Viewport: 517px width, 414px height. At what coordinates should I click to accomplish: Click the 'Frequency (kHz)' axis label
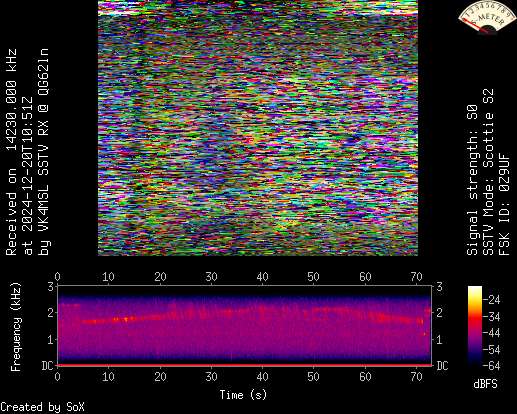coord(16,327)
